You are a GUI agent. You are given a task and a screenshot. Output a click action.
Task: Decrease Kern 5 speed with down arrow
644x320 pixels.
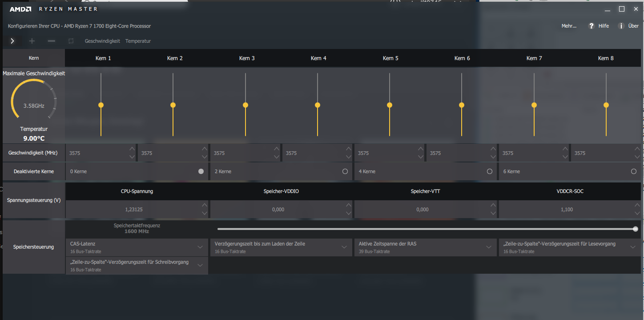(421, 157)
